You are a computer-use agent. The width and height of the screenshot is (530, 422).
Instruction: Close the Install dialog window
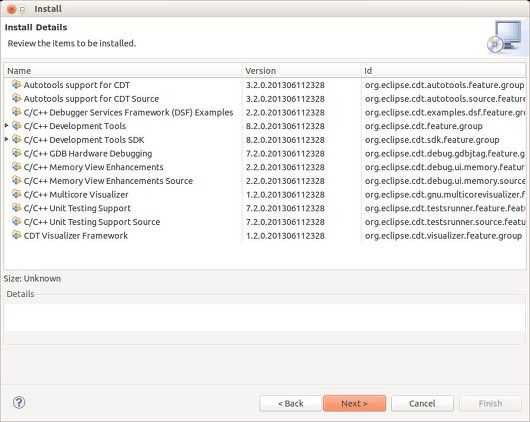pos(11,9)
